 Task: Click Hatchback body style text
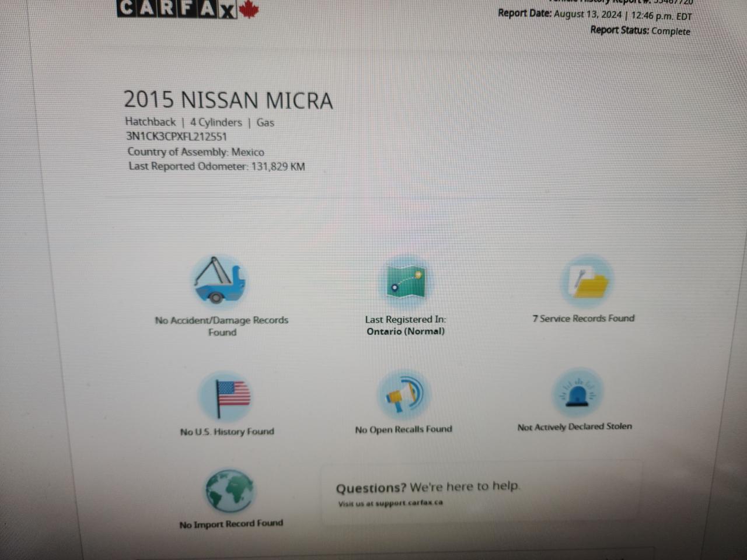pyautogui.click(x=150, y=122)
